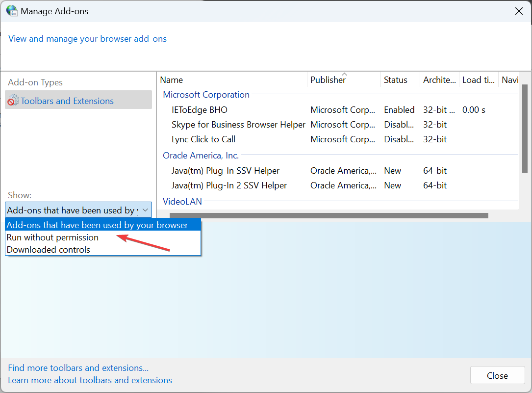
Task: Sort by Status column header
Action: pos(396,80)
